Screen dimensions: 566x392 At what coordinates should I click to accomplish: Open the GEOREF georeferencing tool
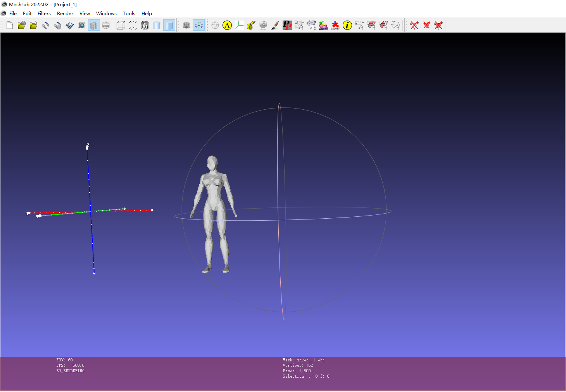tap(335, 26)
